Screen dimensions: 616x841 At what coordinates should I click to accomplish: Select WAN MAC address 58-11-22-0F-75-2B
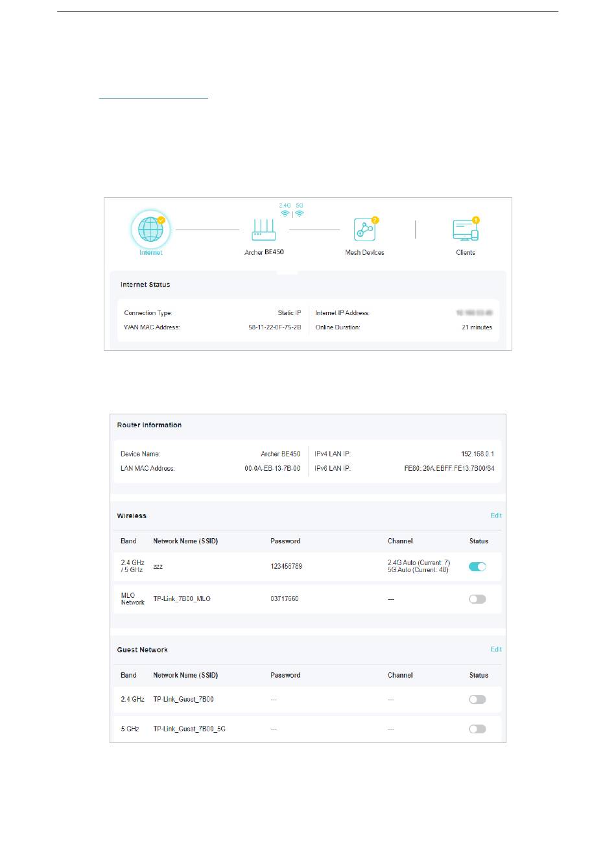tap(275, 327)
